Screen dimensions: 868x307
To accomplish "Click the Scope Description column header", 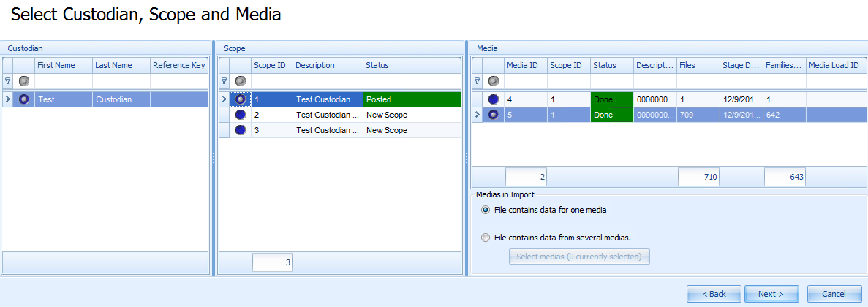I will [x=328, y=65].
